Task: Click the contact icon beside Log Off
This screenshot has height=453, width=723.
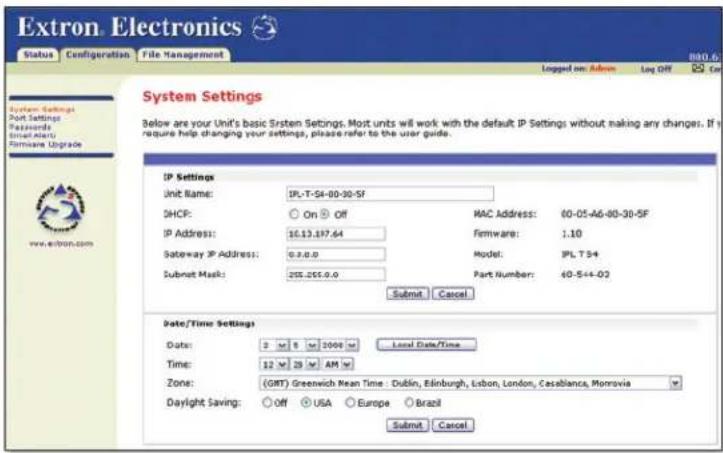Action: coord(698,69)
